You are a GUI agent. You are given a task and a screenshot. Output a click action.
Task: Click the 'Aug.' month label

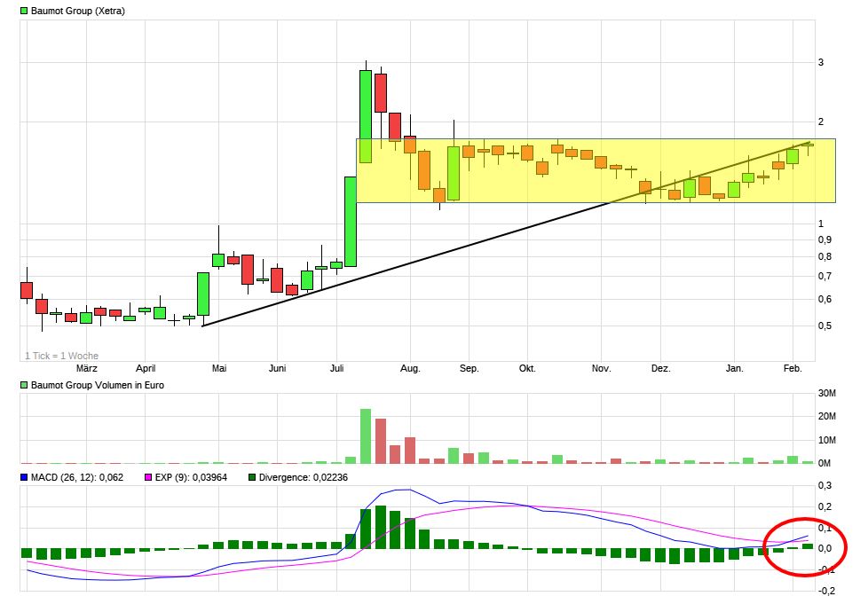point(410,368)
